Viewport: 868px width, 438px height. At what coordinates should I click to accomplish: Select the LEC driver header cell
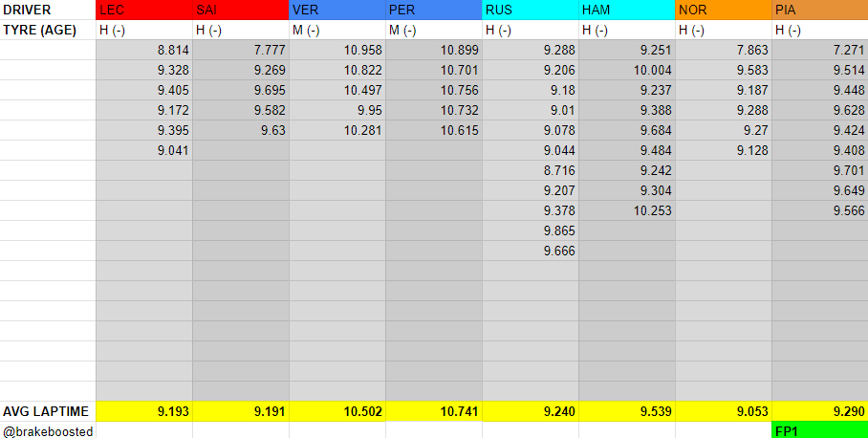click(144, 11)
